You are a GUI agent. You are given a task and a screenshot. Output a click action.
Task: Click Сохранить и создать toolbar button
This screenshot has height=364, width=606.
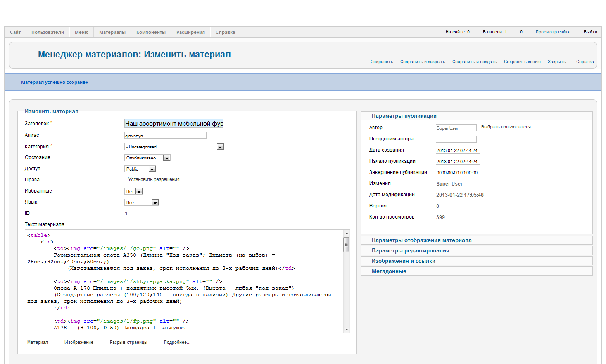pos(474,62)
